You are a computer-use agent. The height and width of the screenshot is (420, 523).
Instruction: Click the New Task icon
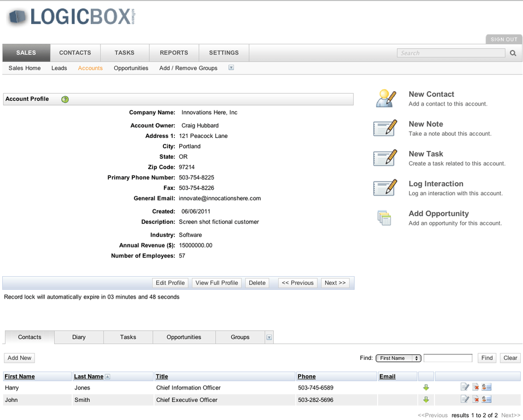pyautogui.click(x=385, y=157)
